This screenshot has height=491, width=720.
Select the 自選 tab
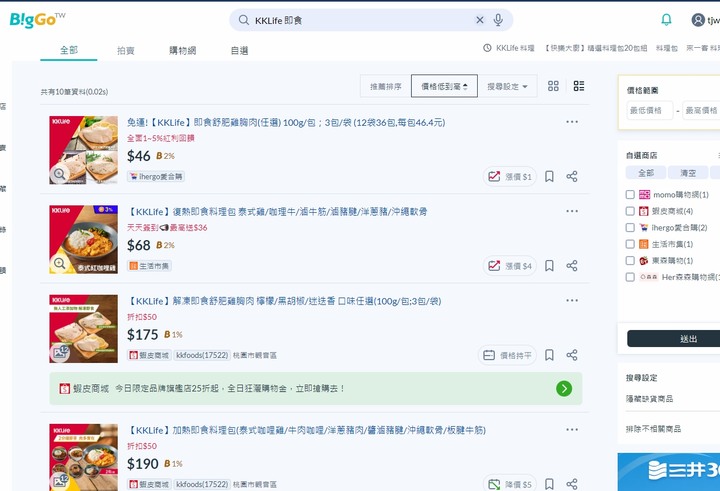[239, 51]
